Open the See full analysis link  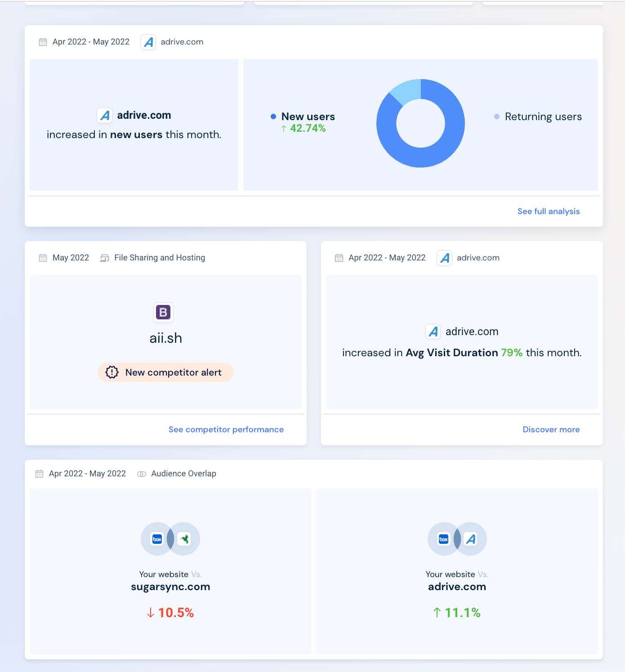tap(549, 211)
